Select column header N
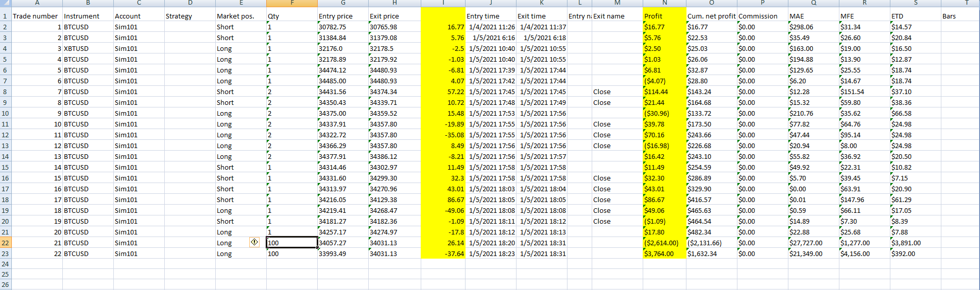Screen dimensions: 980x290 click(x=664, y=3)
